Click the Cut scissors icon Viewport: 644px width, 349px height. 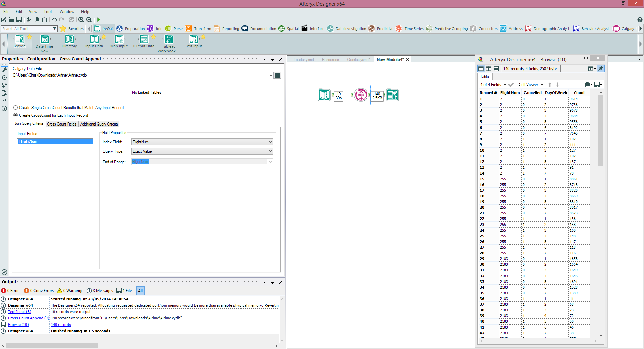(29, 20)
